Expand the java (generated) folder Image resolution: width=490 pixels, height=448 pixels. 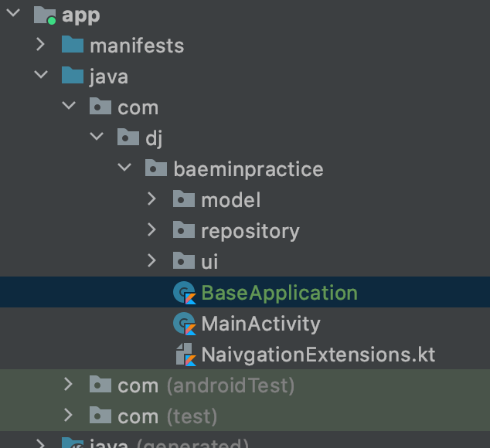point(41,443)
